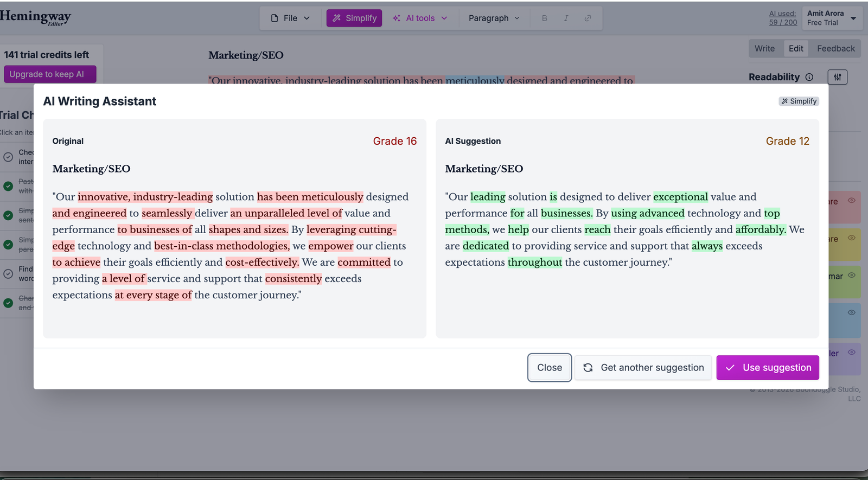Toggle the eye icon on the red card
Screen dimensions: 868x480
tap(852, 200)
